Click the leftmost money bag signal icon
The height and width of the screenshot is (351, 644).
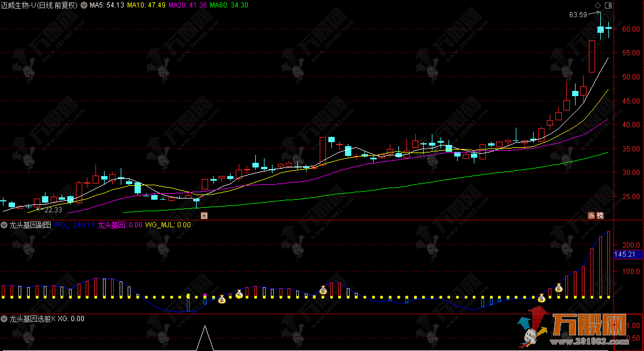(221, 299)
